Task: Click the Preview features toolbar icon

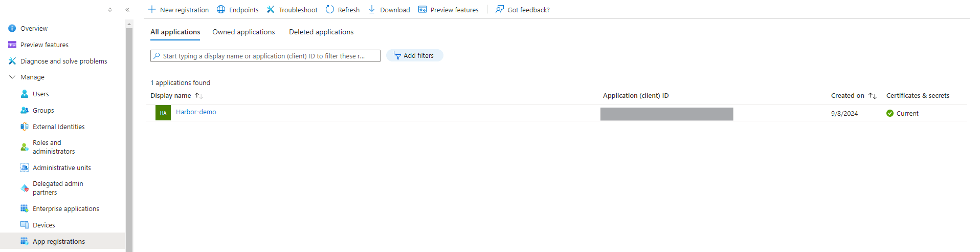Action: [x=422, y=9]
